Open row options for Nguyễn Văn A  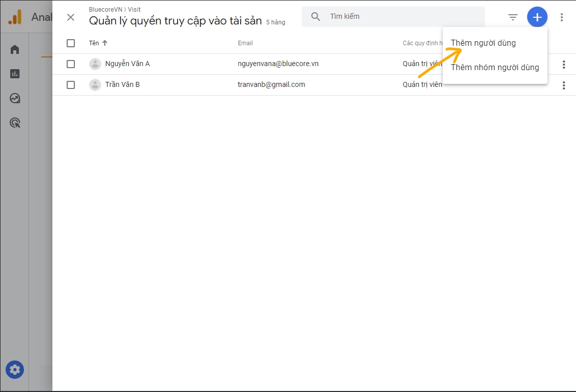[x=563, y=65]
